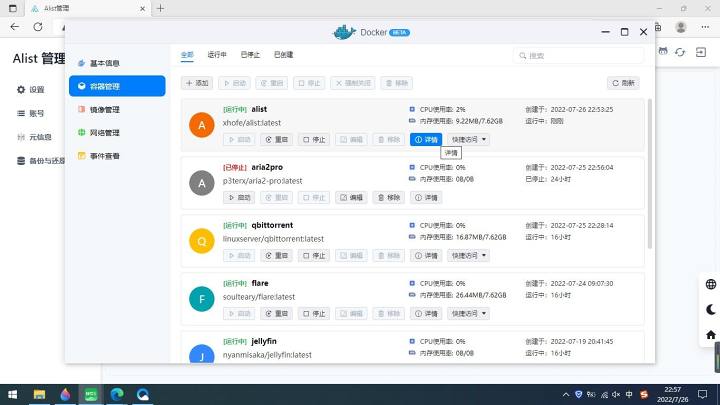
Task: Refresh the container list with 刷新
Action: (623, 83)
